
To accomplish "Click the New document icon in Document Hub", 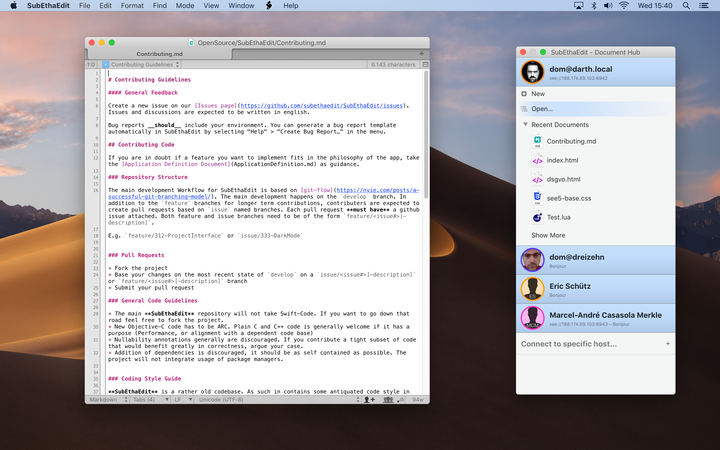I will point(524,94).
